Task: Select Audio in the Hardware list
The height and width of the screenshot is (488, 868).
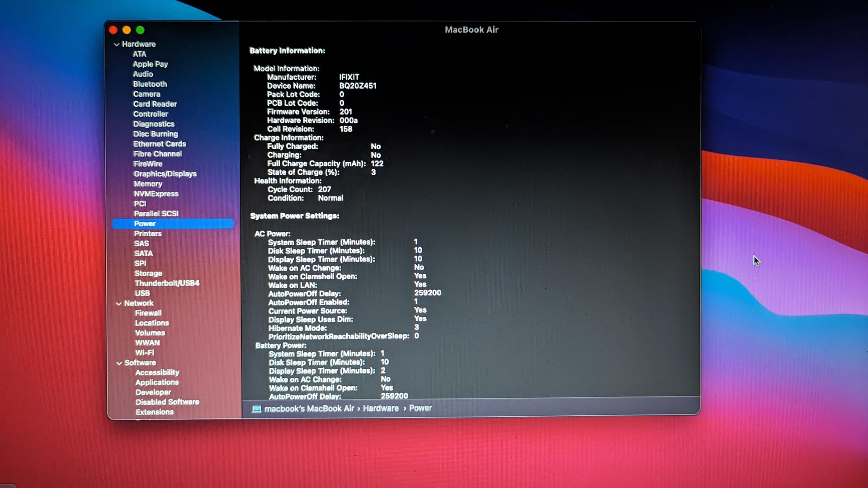Action: click(x=143, y=74)
